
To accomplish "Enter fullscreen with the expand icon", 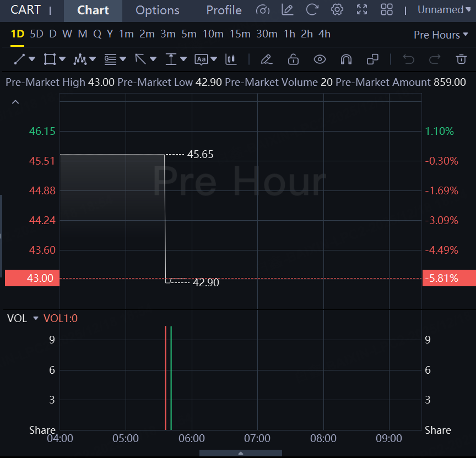I will click(x=362, y=10).
